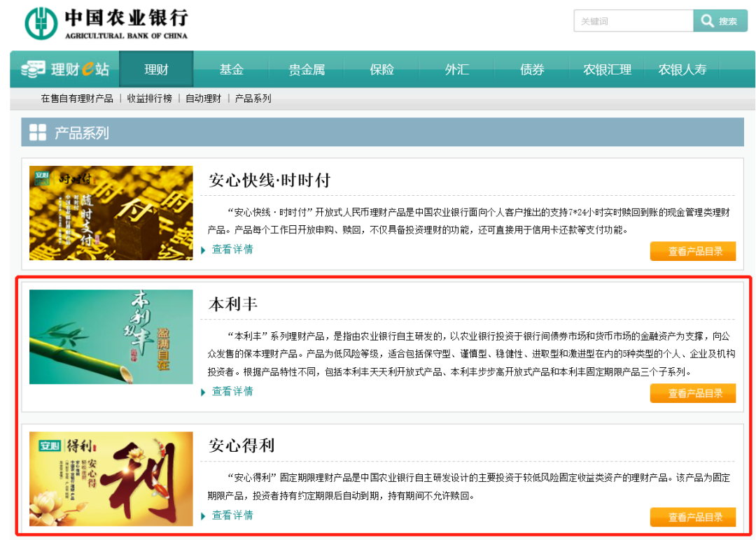
Task: Click the Agricultural Bank of China logo icon
Action: tap(41, 21)
